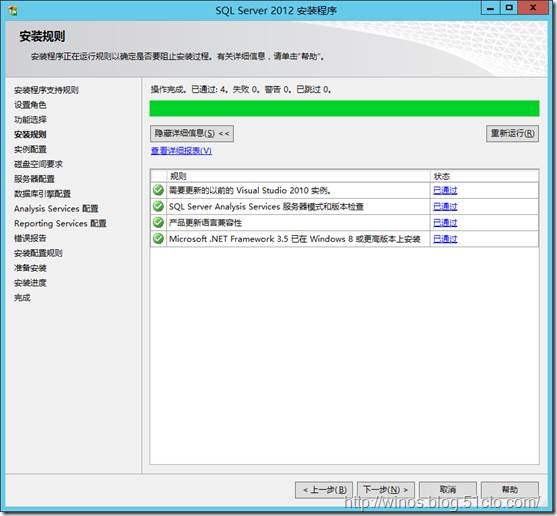Screen dimensions: 557x516
Task: Proceed with 下一步(N) button
Action: coord(385,490)
